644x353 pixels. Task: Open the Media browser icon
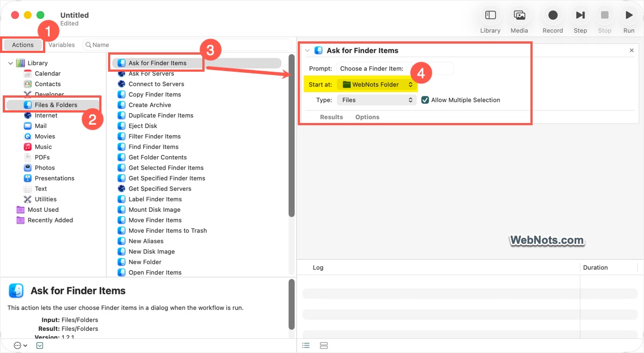click(519, 15)
